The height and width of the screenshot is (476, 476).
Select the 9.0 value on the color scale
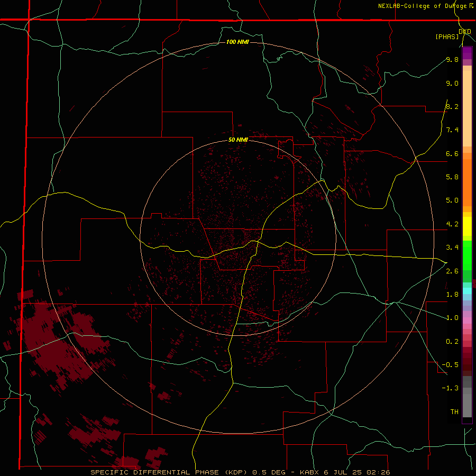click(x=452, y=83)
